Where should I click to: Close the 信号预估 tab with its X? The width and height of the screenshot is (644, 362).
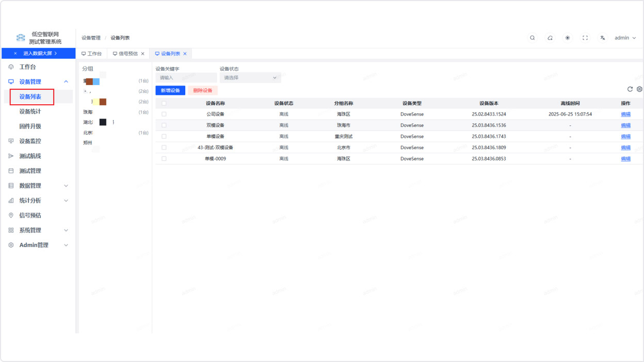143,54
